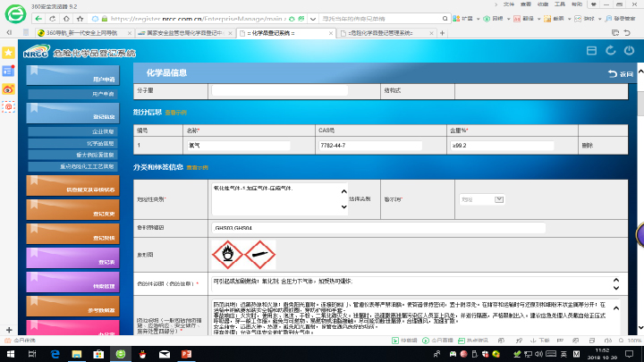Open the Edge browser from the taskbar
Screen dimensions: 644x362
pos(55,353)
